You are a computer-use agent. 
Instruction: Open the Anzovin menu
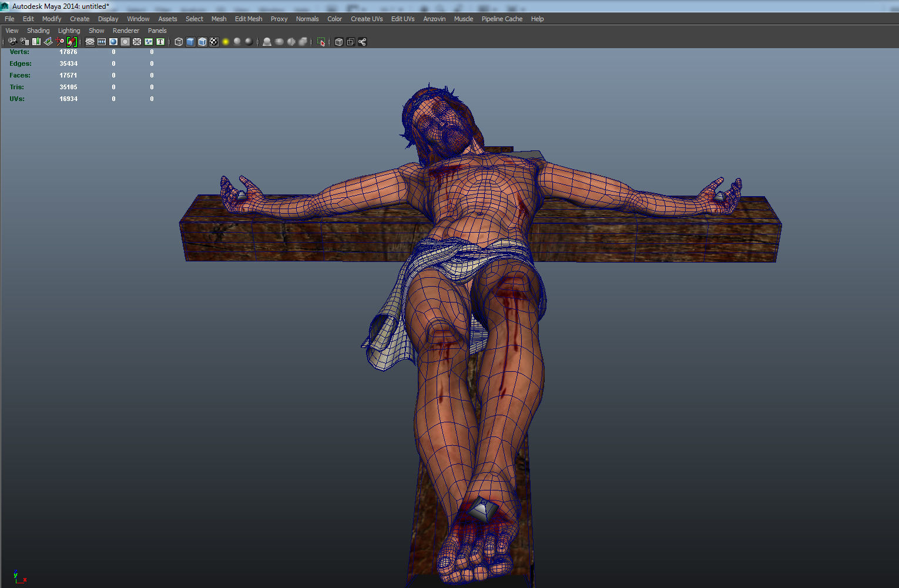pos(434,19)
